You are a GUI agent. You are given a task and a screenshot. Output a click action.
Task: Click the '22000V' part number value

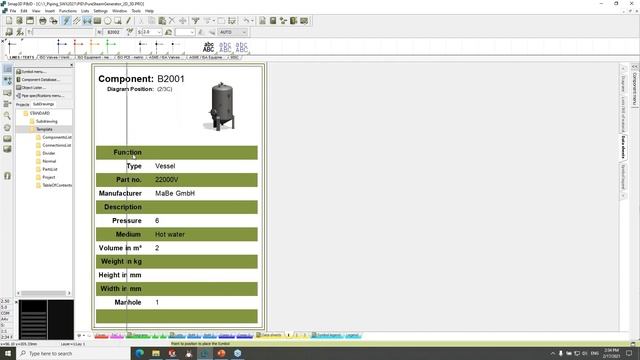coord(167,180)
